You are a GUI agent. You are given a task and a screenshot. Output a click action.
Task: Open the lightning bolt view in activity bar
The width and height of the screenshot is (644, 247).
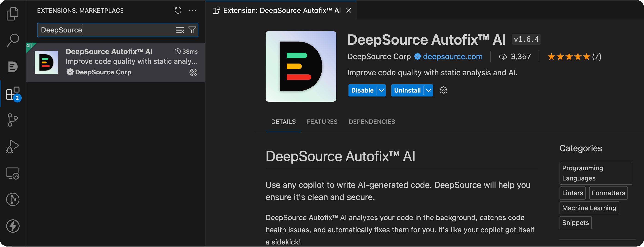[12, 226]
